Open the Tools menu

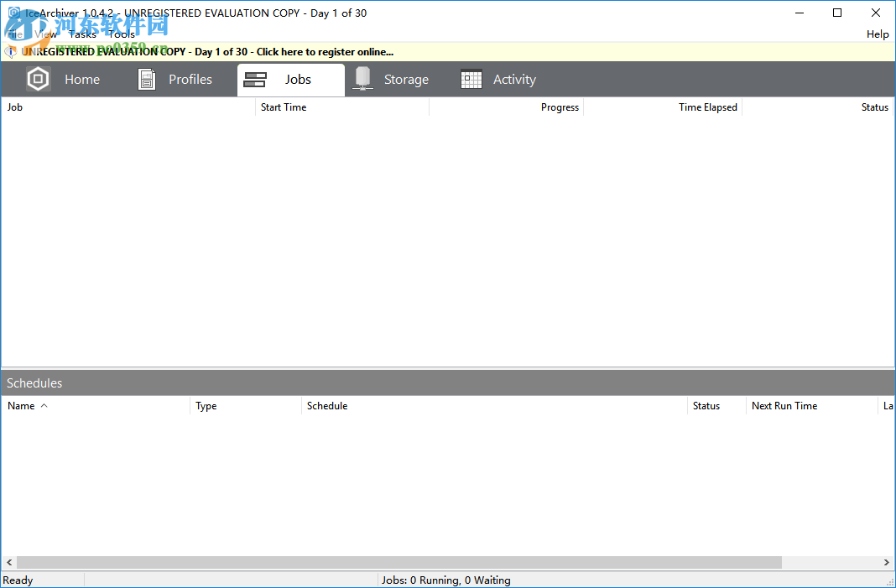122,34
